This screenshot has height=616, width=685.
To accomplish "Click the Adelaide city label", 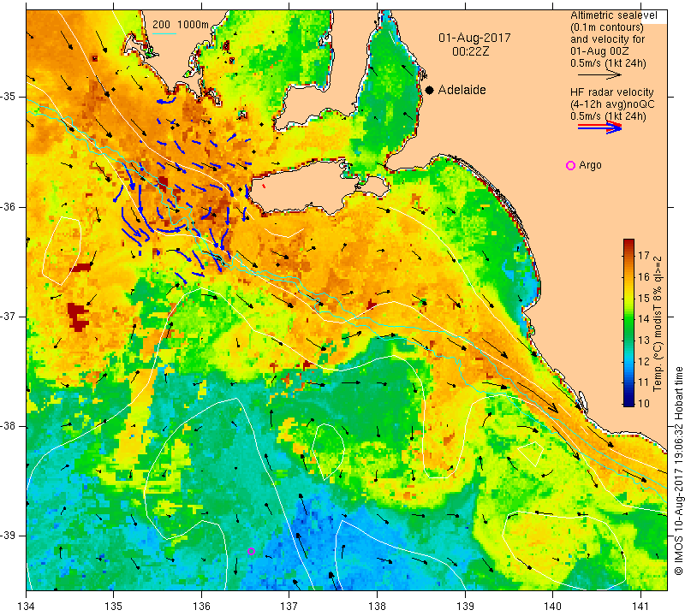I will [x=462, y=90].
